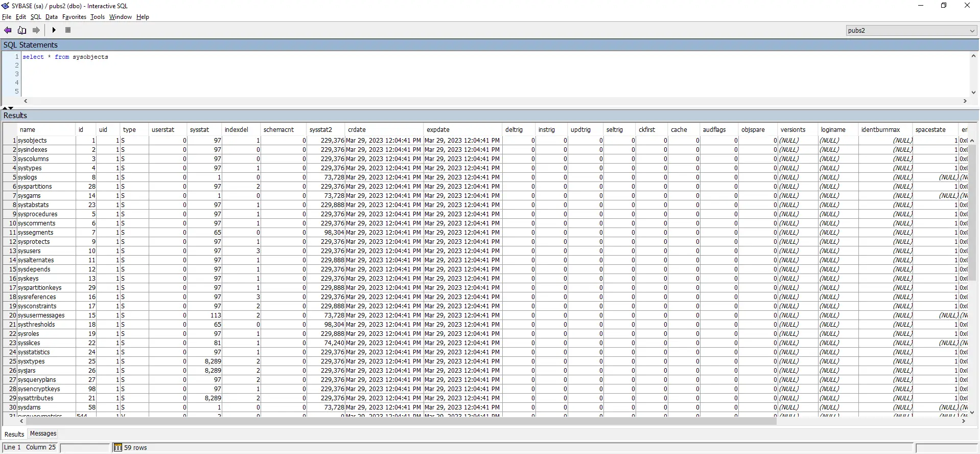Click the SQL editor scroll-right arrow
This screenshot has height=454, width=980.
click(965, 101)
